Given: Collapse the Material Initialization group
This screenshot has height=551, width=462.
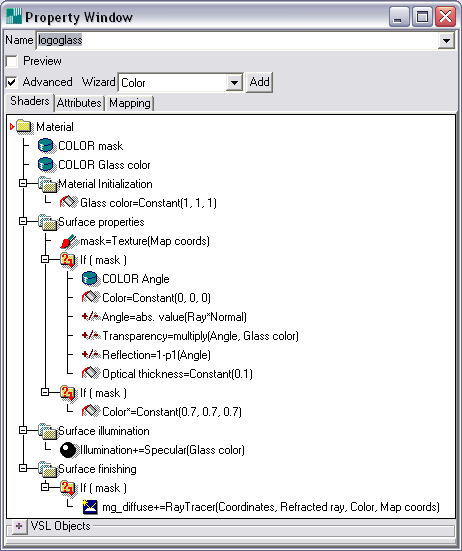Looking at the screenshot, I should 23,183.
